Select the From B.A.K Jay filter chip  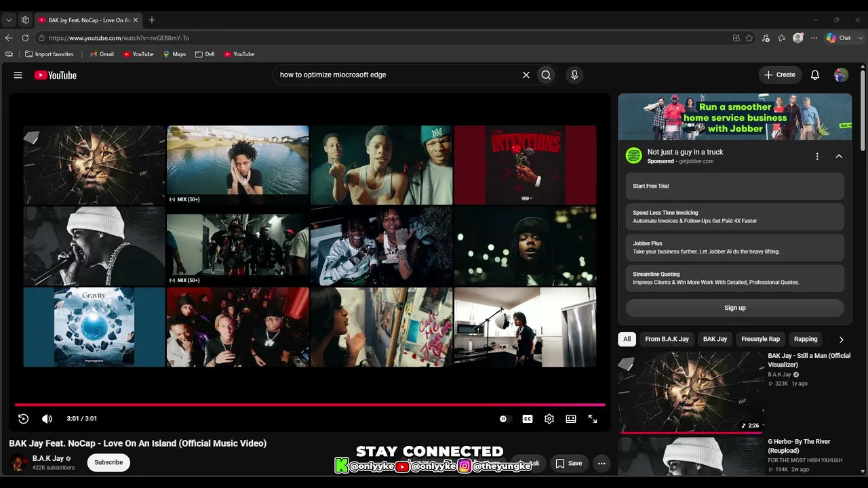click(667, 339)
